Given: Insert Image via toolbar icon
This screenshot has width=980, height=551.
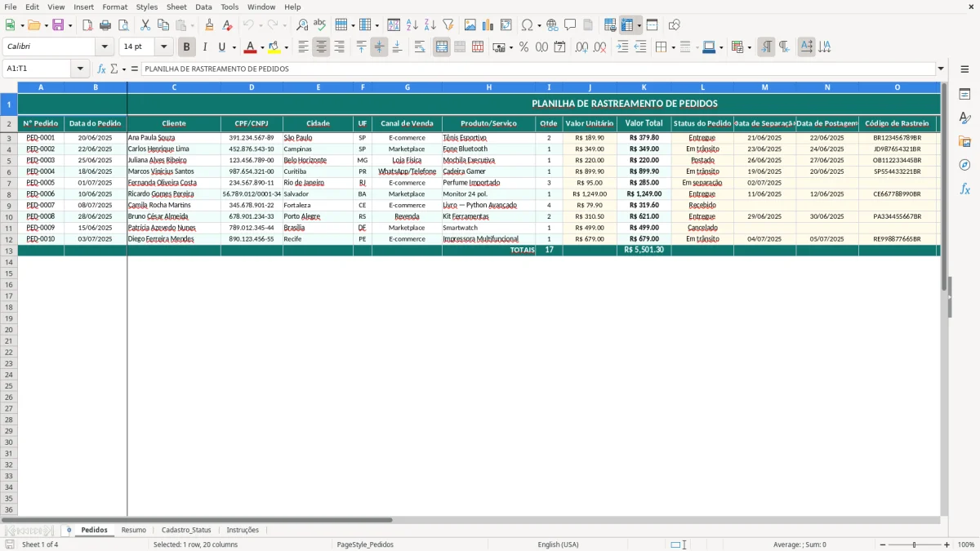Looking at the screenshot, I should [470, 25].
